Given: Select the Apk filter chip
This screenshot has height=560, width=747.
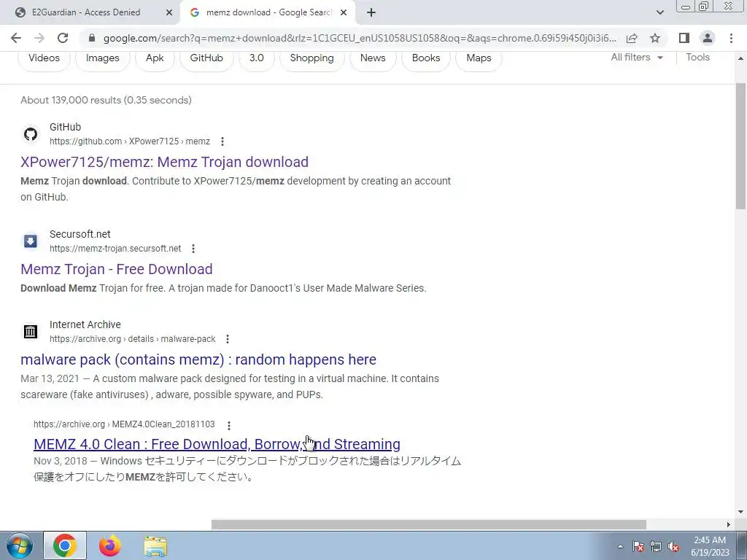Looking at the screenshot, I should [x=155, y=58].
